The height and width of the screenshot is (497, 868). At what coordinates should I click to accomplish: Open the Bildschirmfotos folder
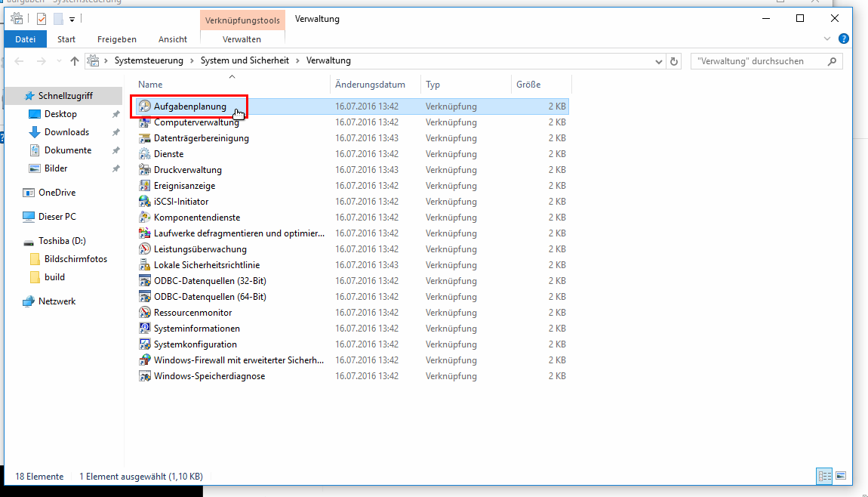point(75,259)
